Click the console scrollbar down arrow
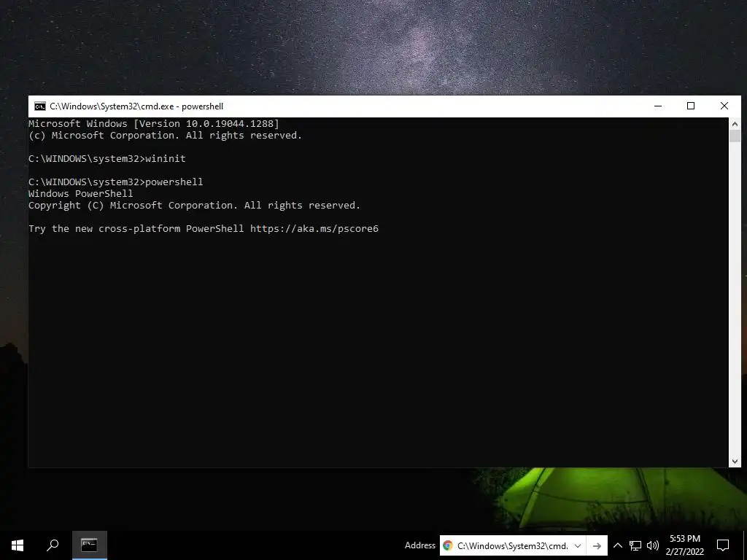Screen dimensions: 747x560 click(x=735, y=461)
